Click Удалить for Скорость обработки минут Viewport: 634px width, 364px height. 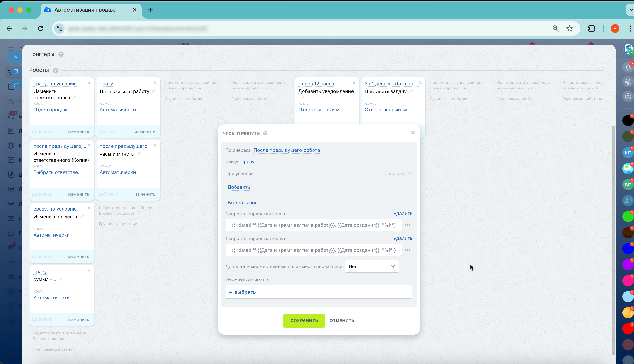pos(403,238)
